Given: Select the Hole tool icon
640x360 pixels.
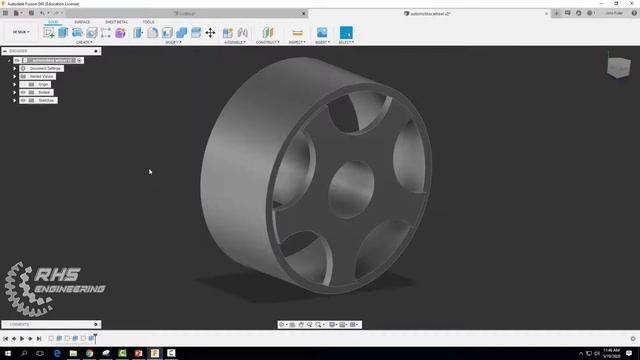Looking at the screenshot, I should click(x=92, y=33).
